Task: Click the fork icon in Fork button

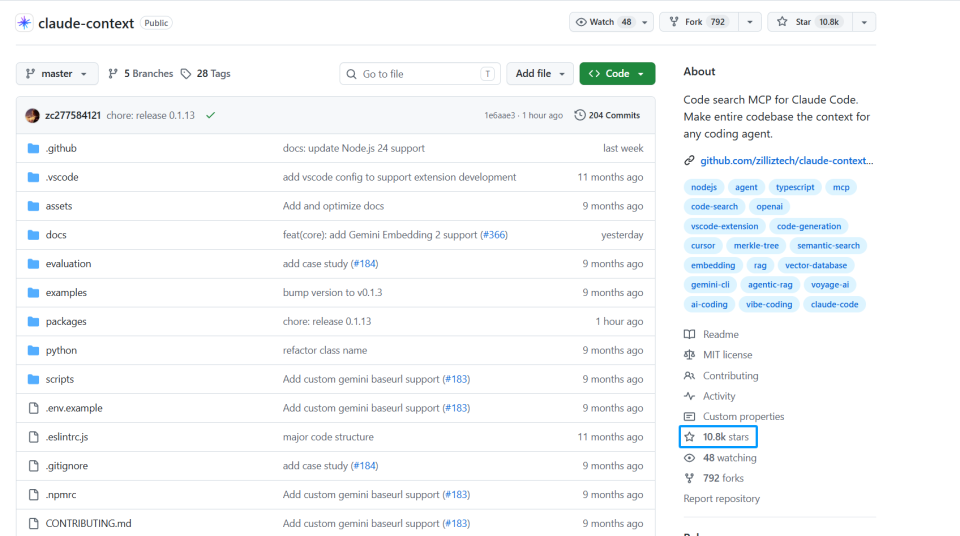Action: point(674,22)
